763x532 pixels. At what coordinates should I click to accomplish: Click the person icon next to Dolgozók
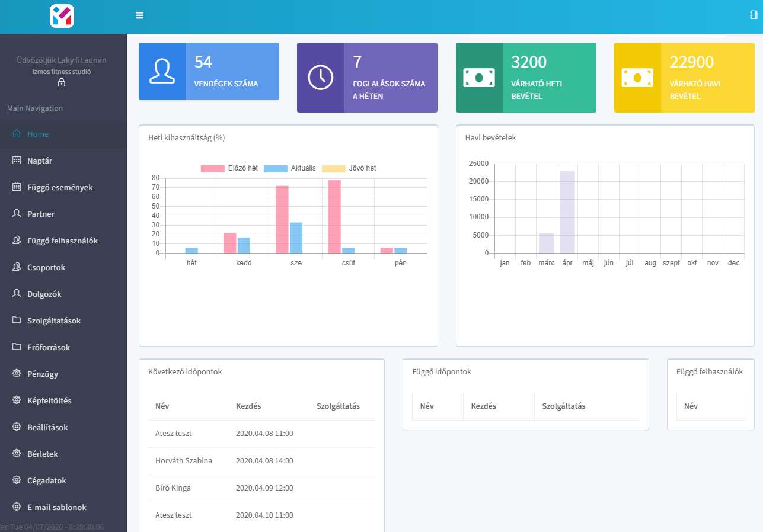click(17, 294)
